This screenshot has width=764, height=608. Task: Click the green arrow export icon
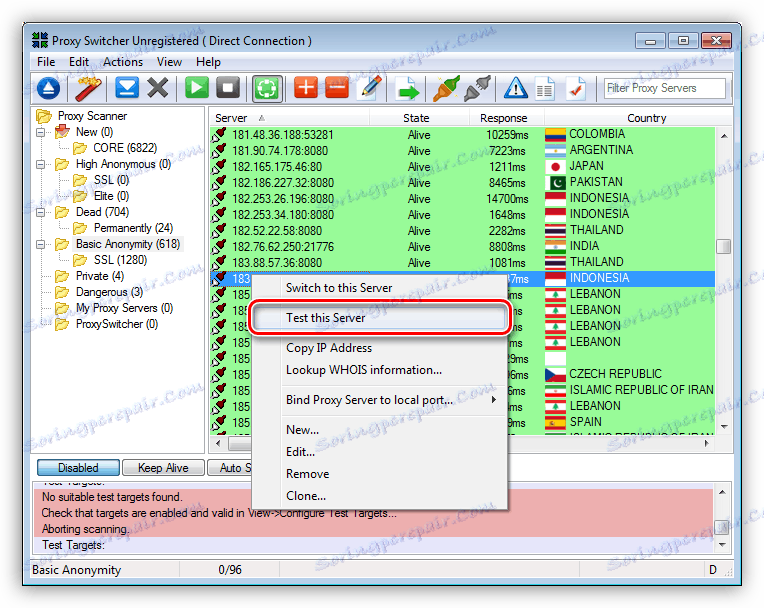pos(407,89)
